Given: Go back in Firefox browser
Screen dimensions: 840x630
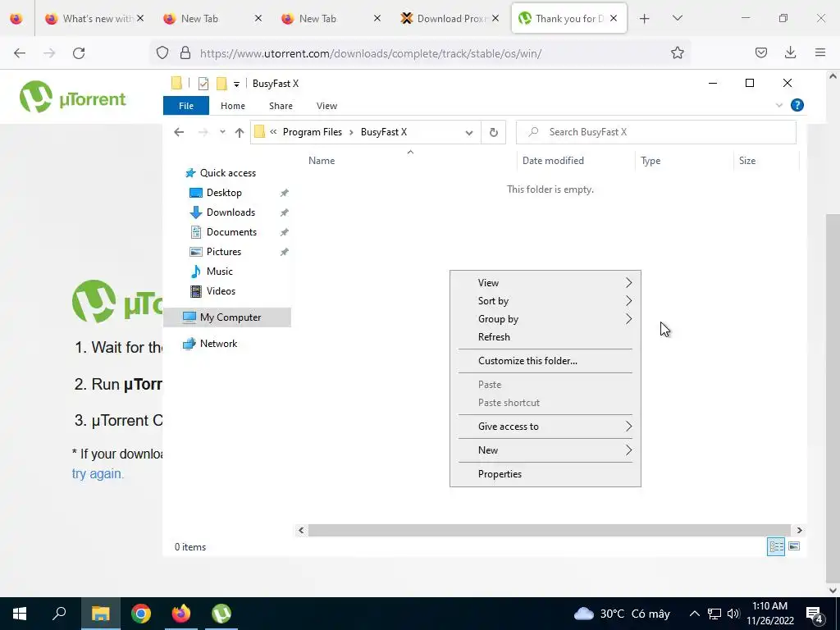Looking at the screenshot, I should point(20,53).
